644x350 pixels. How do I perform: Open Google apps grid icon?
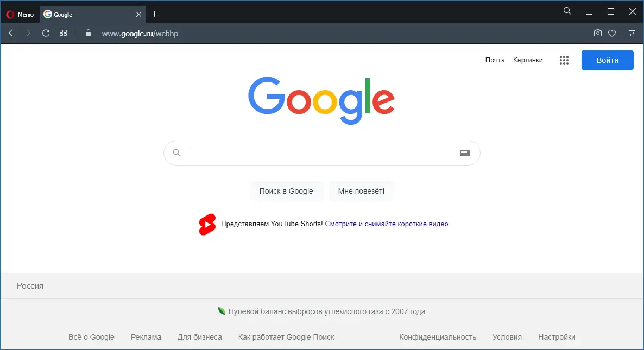click(564, 60)
